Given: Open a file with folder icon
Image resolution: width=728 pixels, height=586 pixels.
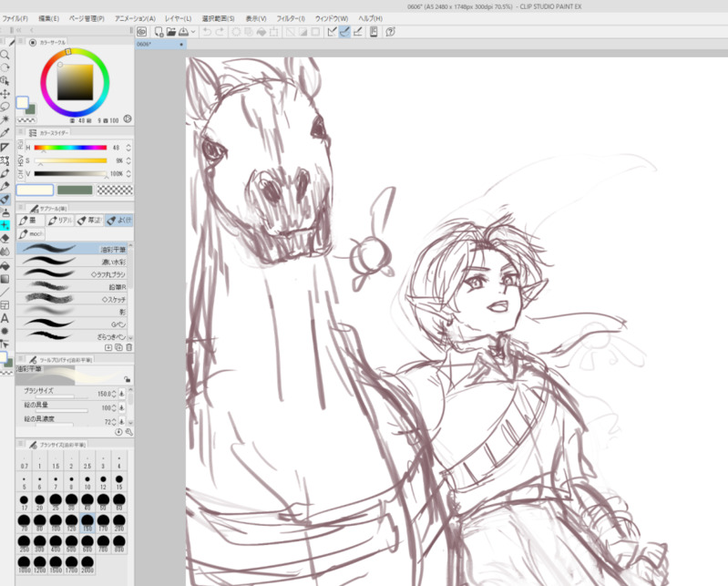Looking at the screenshot, I should pos(171,32).
